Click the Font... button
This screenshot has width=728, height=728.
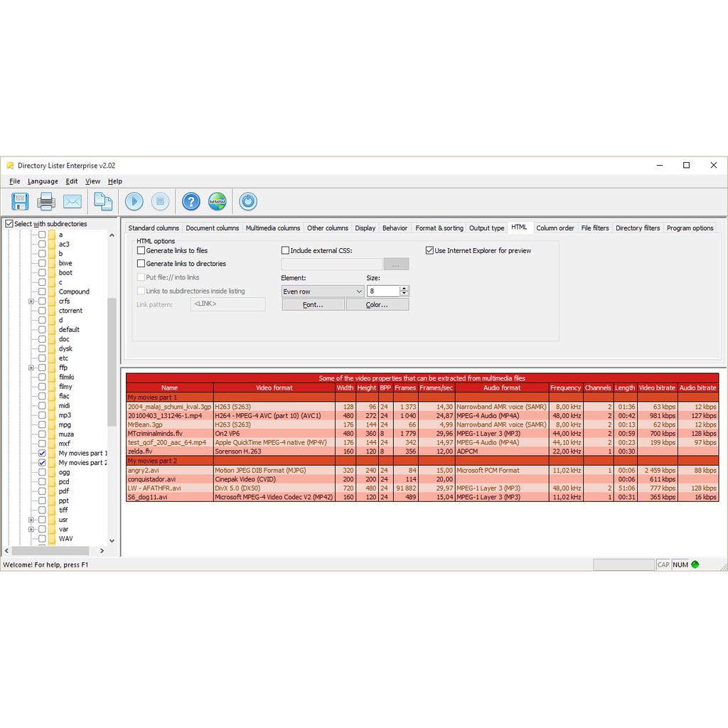[x=313, y=304]
